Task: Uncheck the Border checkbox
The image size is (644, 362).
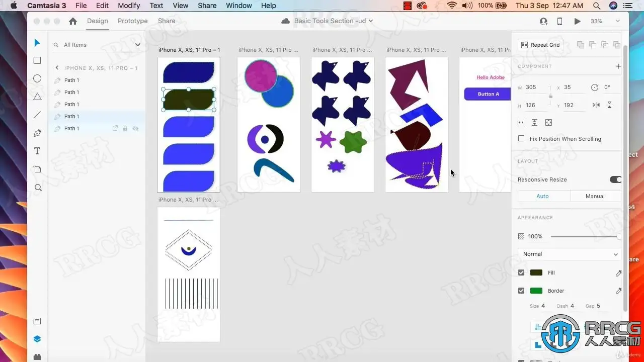Action: pos(521,291)
